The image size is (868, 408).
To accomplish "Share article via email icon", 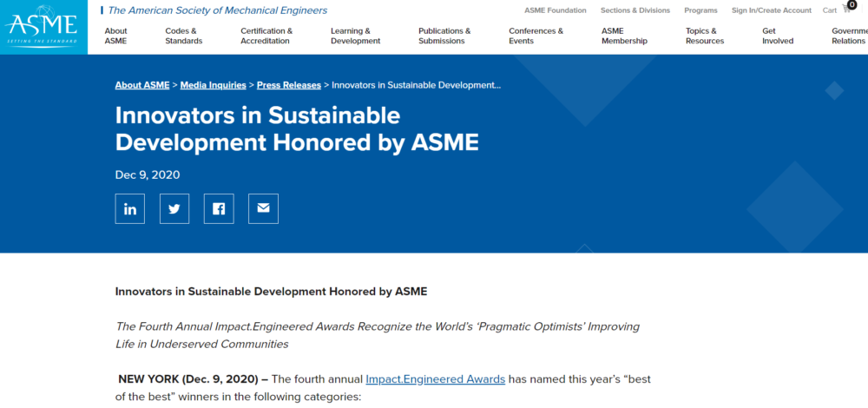I will 263,208.
